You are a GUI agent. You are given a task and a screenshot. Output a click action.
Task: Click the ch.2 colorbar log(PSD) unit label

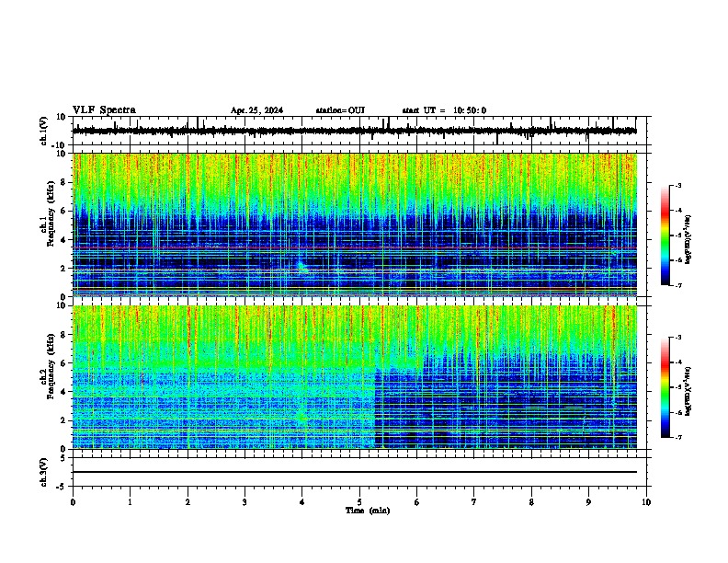click(x=688, y=391)
